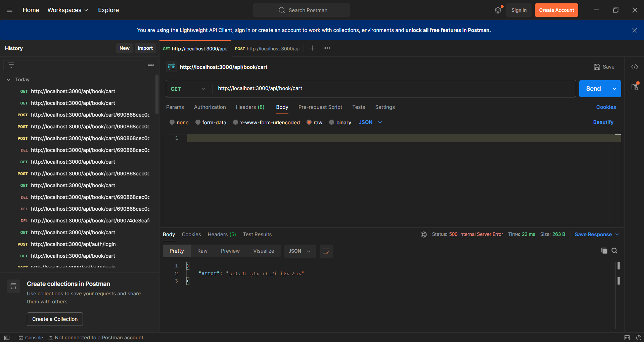Open the GET method dropdown

(x=188, y=89)
